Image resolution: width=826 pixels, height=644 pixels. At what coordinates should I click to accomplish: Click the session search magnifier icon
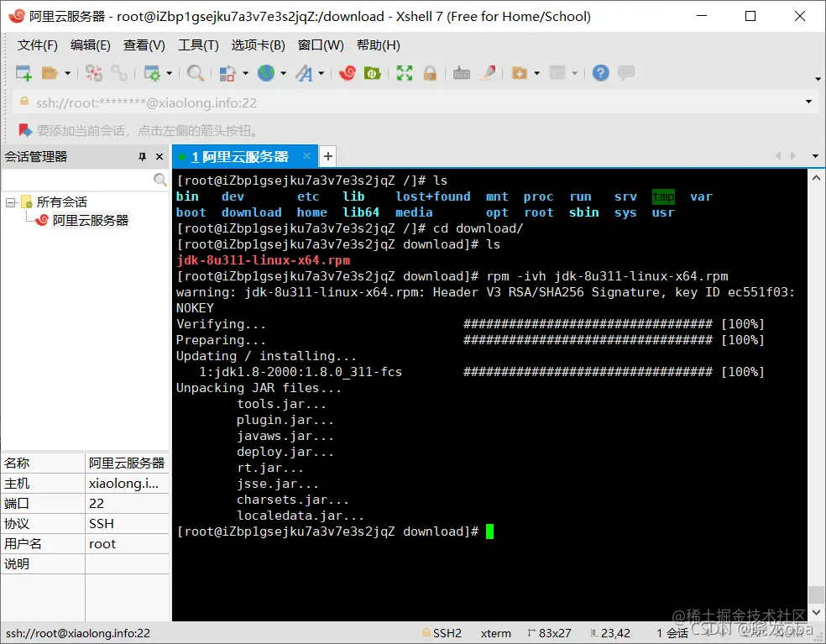pos(160,180)
